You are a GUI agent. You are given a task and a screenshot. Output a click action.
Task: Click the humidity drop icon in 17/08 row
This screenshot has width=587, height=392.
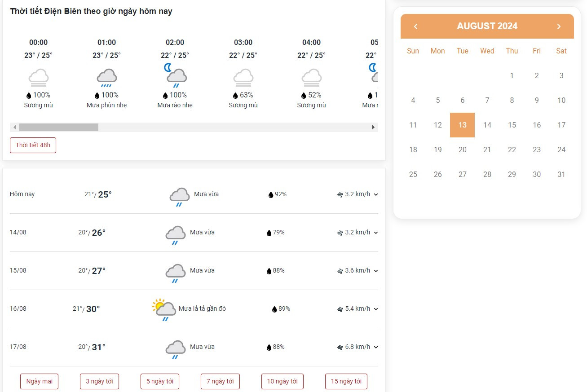click(269, 348)
